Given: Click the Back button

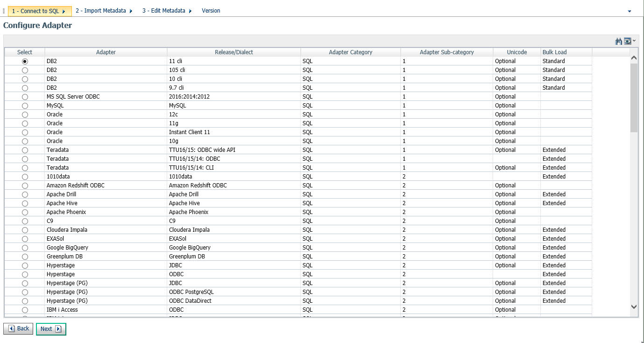Looking at the screenshot, I should (x=19, y=329).
